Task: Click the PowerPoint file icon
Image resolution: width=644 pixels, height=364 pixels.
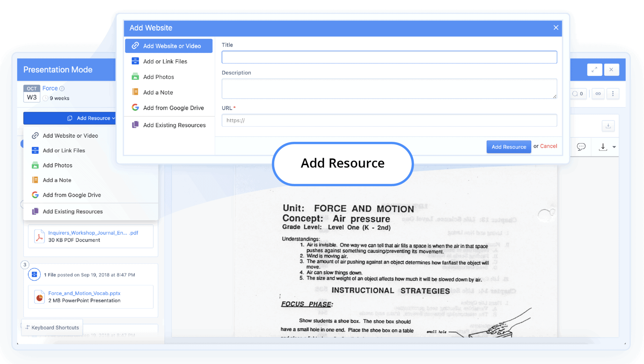Action: click(39, 297)
